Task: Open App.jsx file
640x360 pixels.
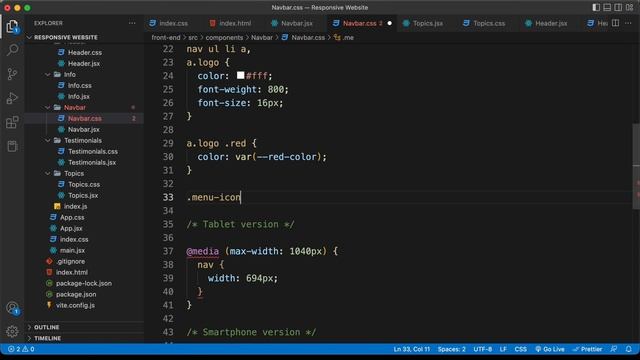Action: pyautogui.click(x=71, y=229)
